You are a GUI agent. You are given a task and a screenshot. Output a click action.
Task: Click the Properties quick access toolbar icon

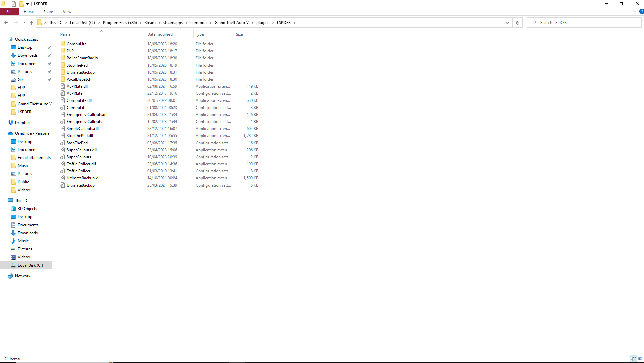(x=14, y=4)
